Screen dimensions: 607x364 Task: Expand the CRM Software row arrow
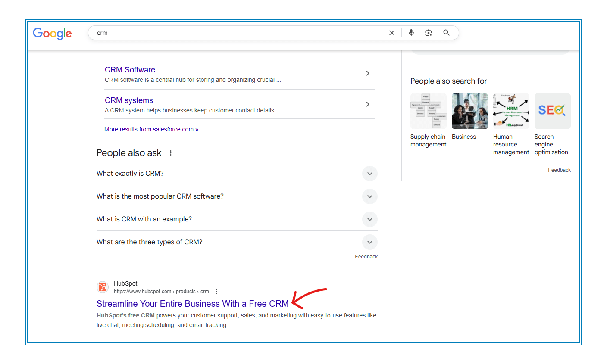coord(368,73)
